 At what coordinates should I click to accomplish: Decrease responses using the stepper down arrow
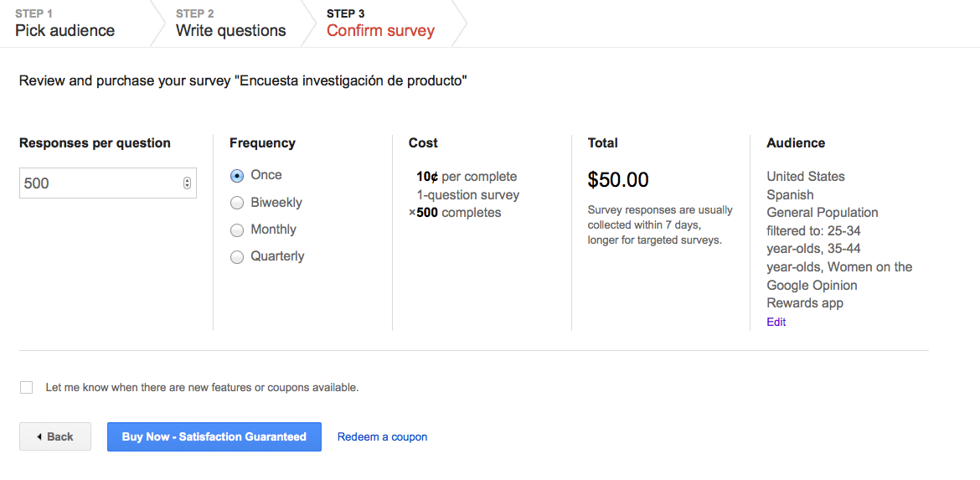tap(187, 186)
